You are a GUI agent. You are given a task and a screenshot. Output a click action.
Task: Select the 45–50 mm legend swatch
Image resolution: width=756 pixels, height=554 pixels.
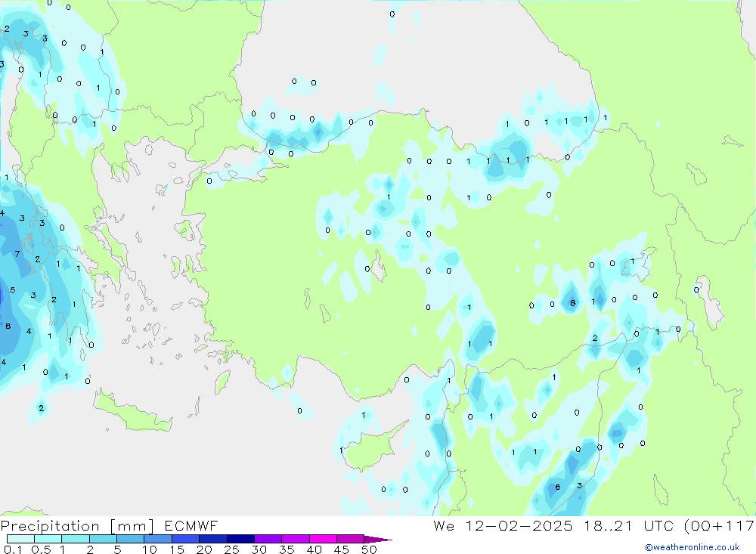point(350,539)
